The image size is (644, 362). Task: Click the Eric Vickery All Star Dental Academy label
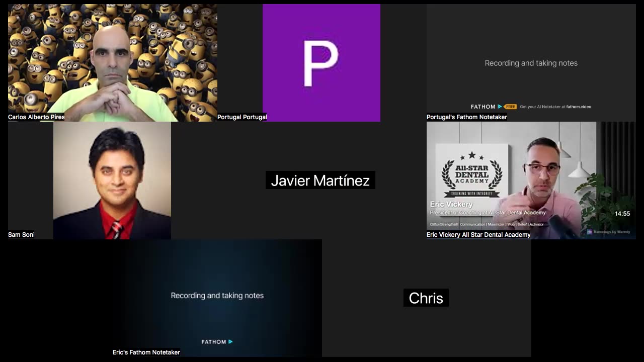click(x=478, y=235)
